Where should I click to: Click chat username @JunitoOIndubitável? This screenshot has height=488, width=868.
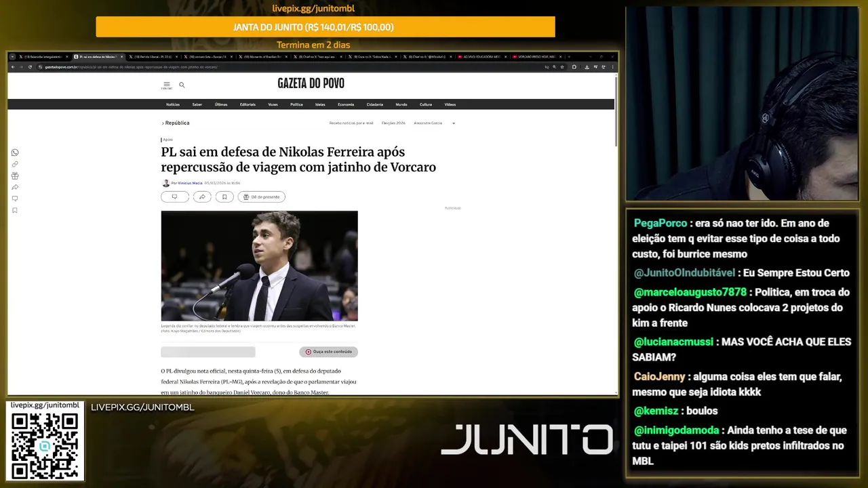coord(684,272)
